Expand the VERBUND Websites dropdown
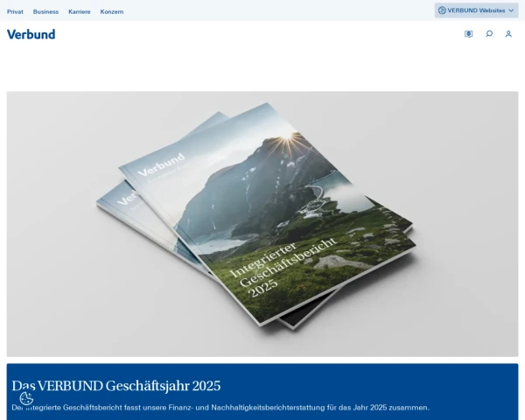 (x=477, y=10)
